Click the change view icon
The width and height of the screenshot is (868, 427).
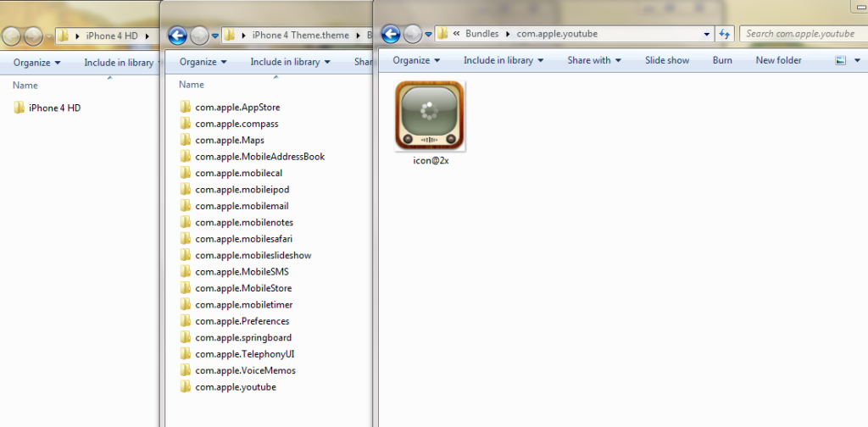(840, 60)
